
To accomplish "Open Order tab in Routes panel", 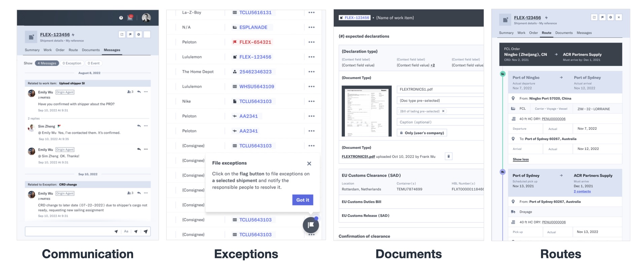I will pos(533,33).
